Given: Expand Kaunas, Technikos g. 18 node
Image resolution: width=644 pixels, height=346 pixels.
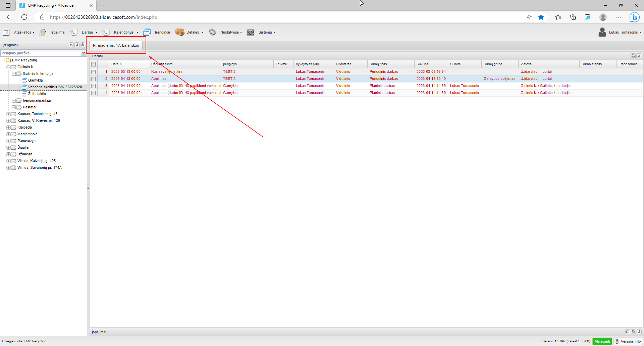Looking at the screenshot, I should (x=8, y=114).
